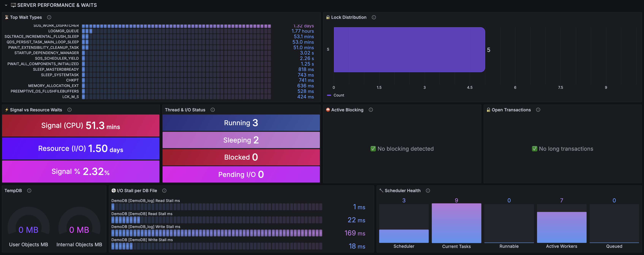Click Scheduler Health info icon
The height and width of the screenshot is (255, 644).
[428, 191]
